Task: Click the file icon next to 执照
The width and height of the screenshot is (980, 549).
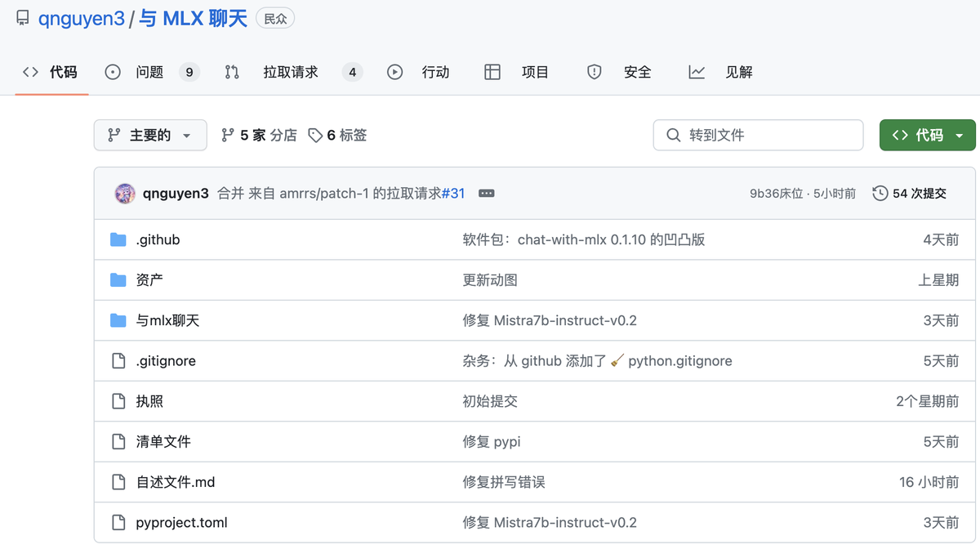Action: [x=118, y=401]
